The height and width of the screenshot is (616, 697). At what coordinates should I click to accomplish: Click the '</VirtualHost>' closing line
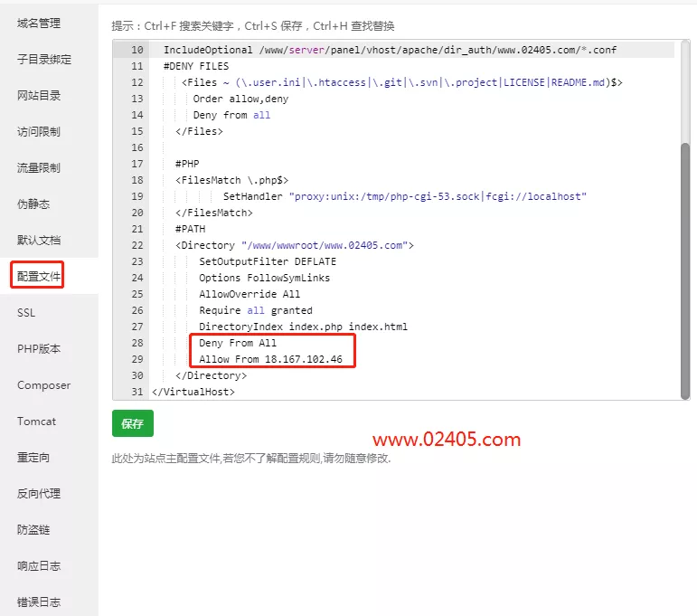click(193, 392)
